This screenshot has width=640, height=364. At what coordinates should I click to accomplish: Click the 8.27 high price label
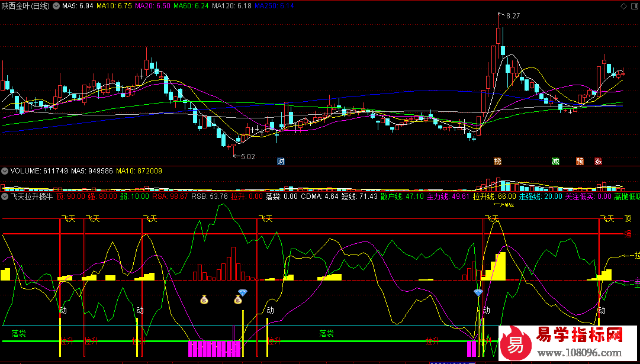pyautogui.click(x=513, y=16)
